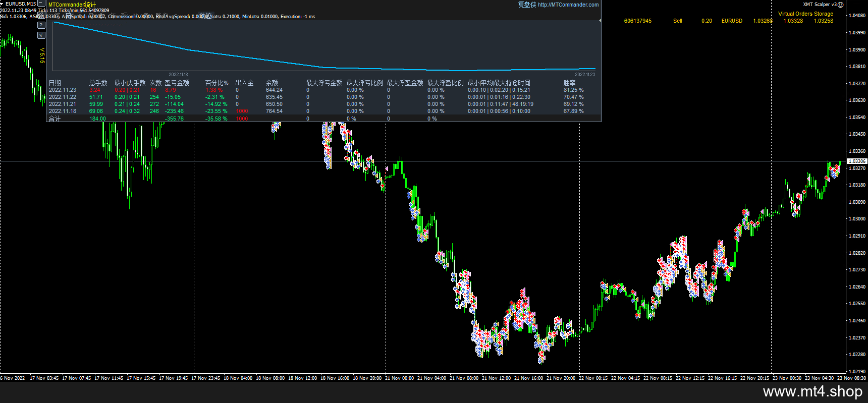Click the balance value 764.54

pyautogui.click(x=274, y=111)
